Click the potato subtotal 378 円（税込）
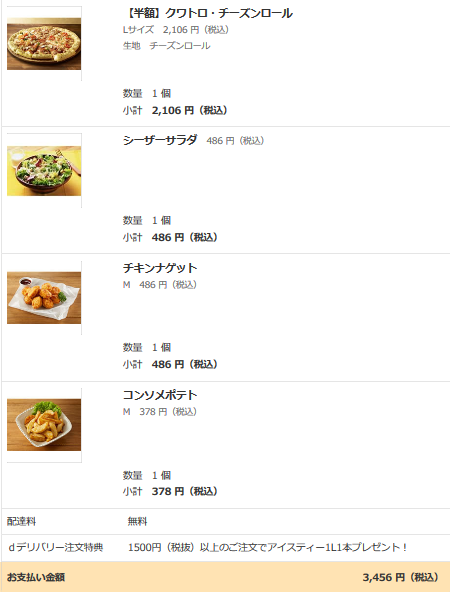The image size is (450, 592). point(185,491)
